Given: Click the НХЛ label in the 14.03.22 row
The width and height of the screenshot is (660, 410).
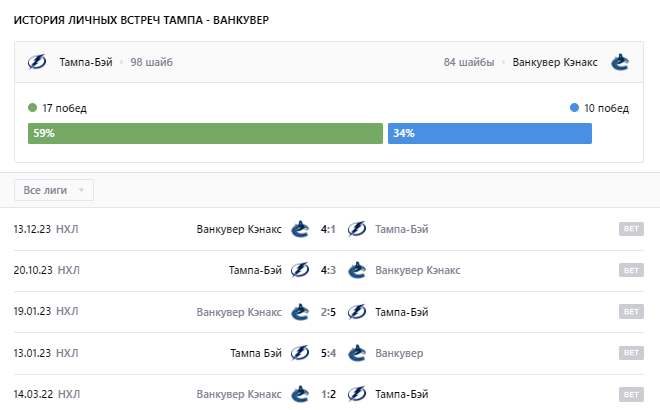Looking at the screenshot, I should point(69,394).
